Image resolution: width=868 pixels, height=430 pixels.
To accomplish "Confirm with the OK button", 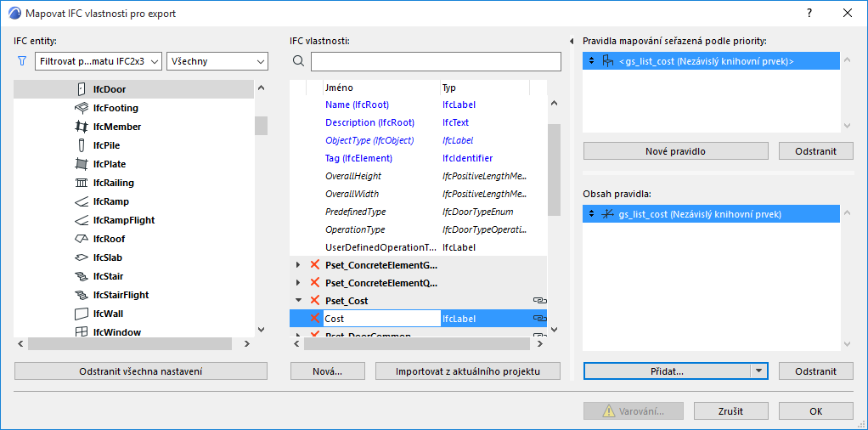I will click(x=816, y=411).
